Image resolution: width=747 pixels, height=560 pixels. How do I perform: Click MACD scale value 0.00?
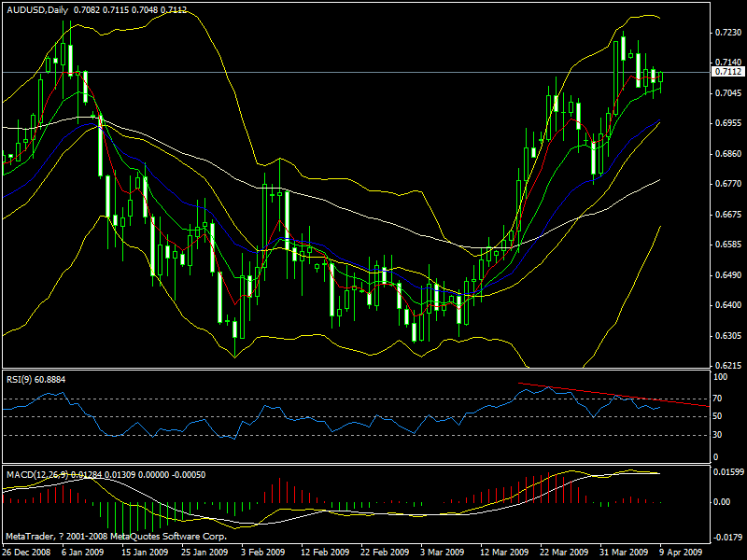tap(722, 502)
